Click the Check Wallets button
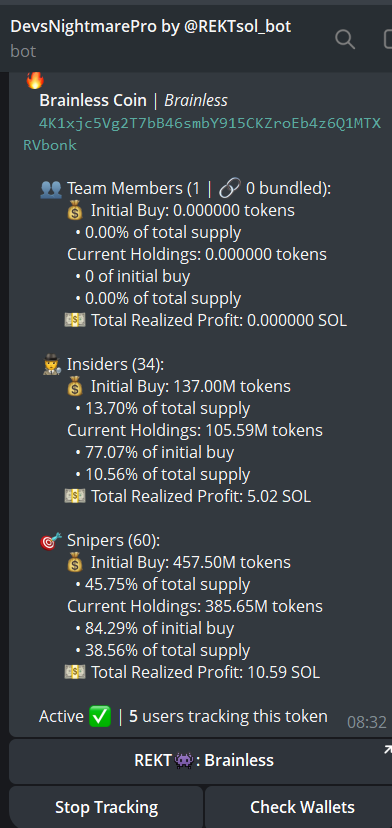Image resolution: width=392 pixels, height=828 pixels. (298, 807)
